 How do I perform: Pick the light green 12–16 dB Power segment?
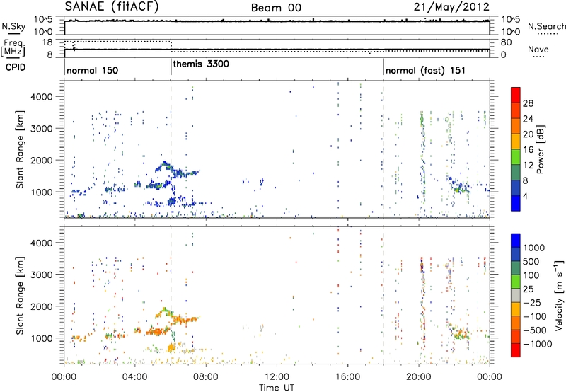point(516,156)
